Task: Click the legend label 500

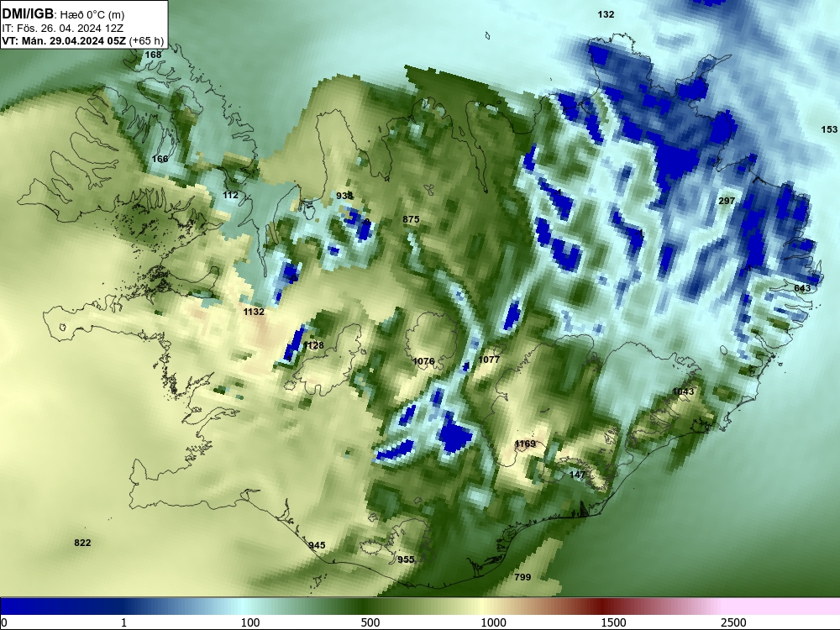Action: [370, 623]
